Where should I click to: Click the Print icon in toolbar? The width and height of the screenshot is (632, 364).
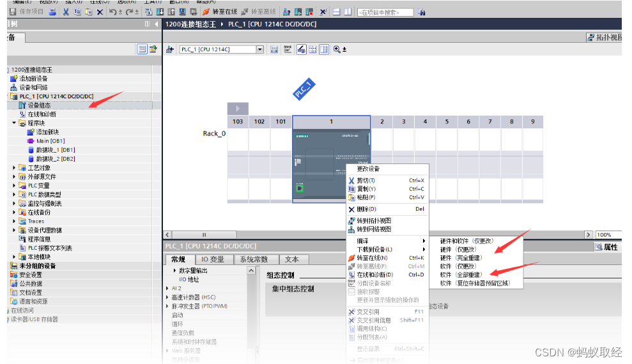pos(52,12)
